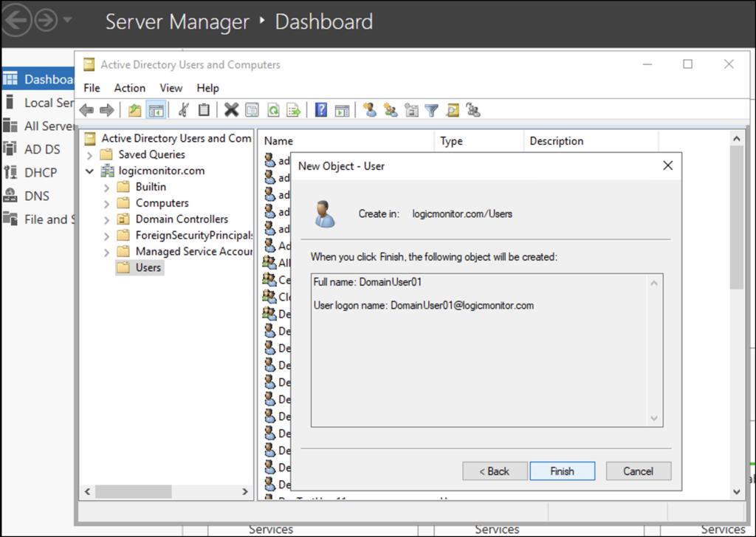756x537 pixels.
Task: Delete selected object with the X toolbar icon
Action: tap(231, 109)
